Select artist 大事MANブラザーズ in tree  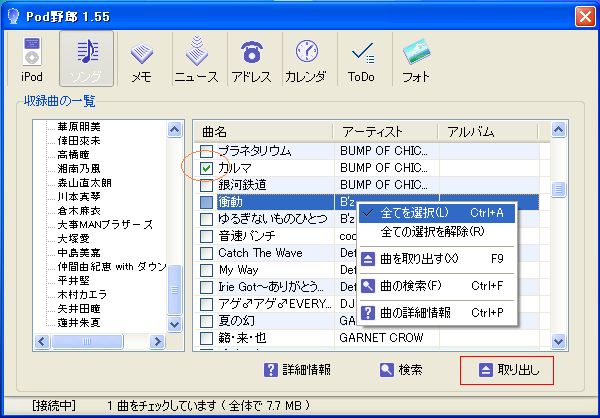(x=105, y=225)
